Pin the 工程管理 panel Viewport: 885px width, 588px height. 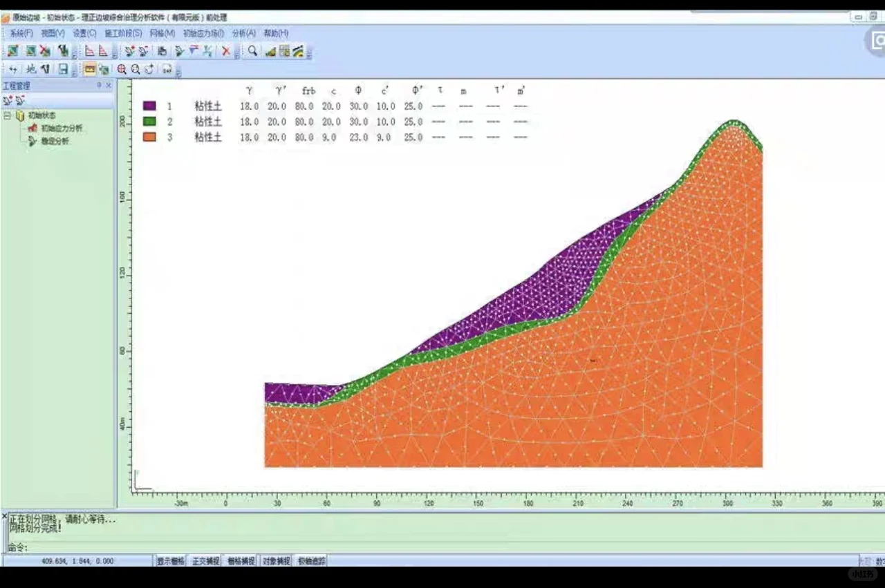coord(99,85)
